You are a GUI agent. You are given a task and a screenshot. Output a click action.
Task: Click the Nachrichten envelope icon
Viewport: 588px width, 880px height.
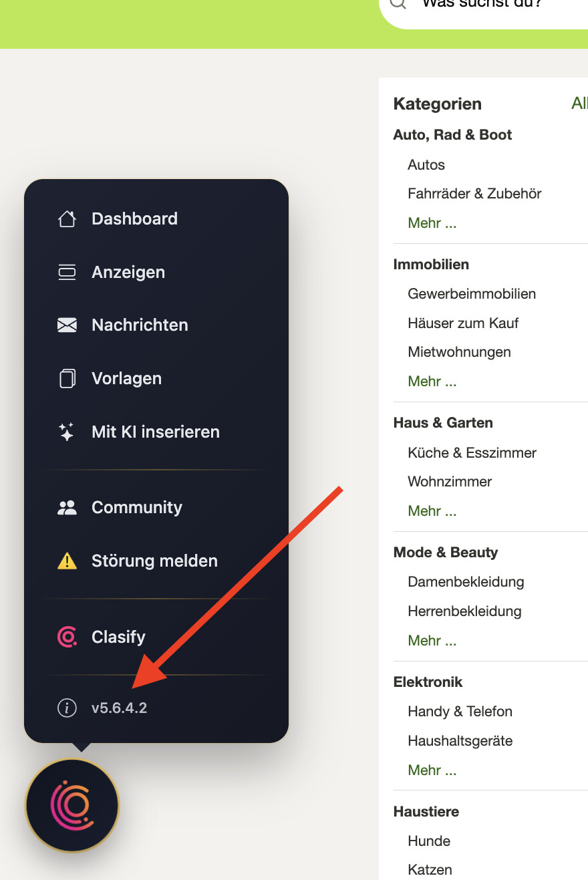point(67,325)
